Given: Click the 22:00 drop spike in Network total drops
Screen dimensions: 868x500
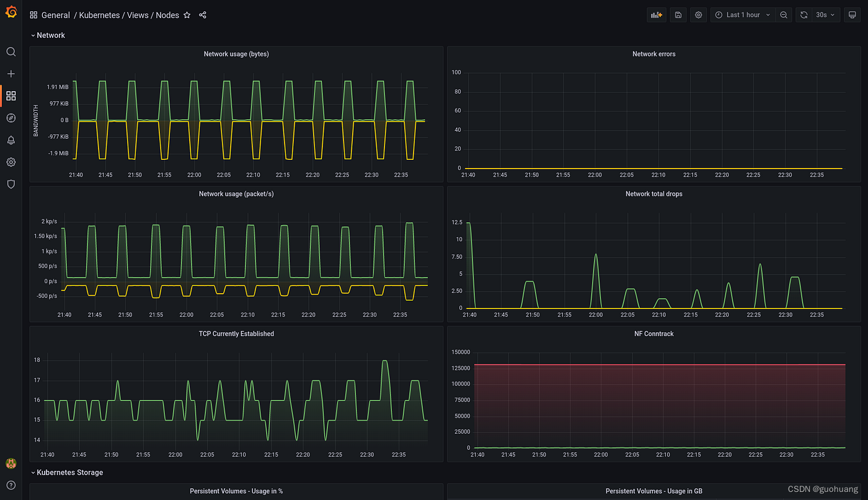Looking at the screenshot, I should pyautogui.click(x=596, y=255).
